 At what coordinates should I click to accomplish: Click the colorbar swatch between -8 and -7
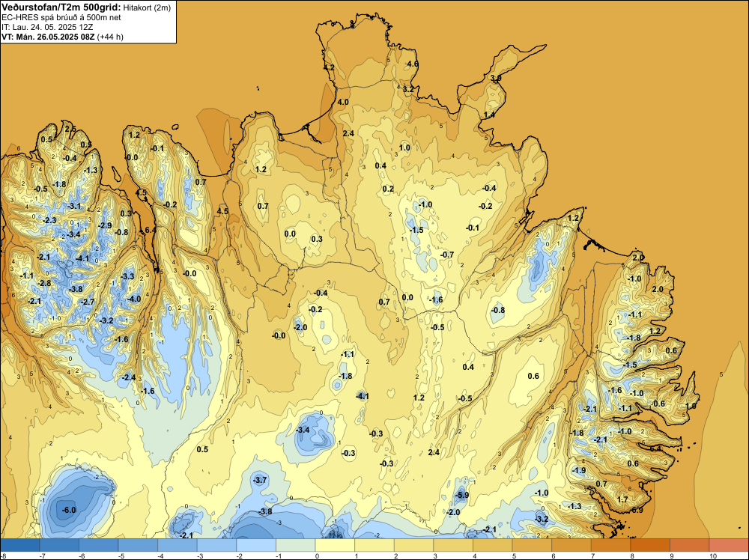coord(20,545)
